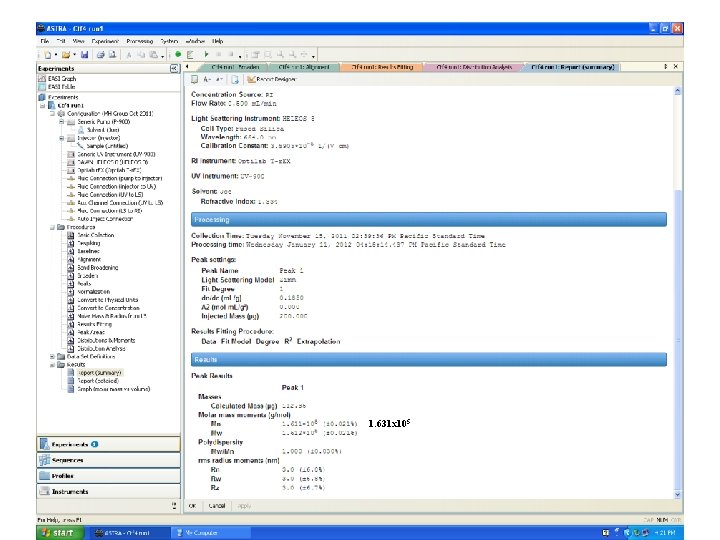Switch to the Alignment tab
This screenshot has width=720, height=540.
[304, 67]
